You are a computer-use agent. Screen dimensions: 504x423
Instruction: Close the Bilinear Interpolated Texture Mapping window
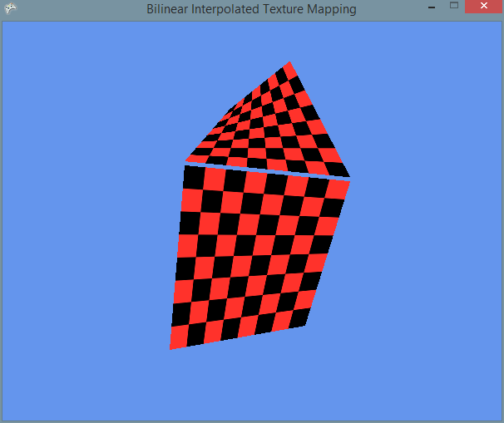click(483, 7)
